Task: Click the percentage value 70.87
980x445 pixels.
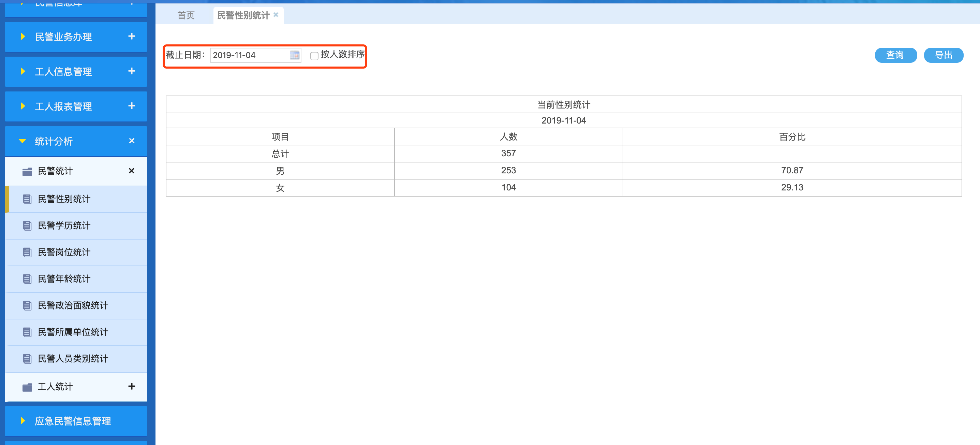Action: [792, 171]
